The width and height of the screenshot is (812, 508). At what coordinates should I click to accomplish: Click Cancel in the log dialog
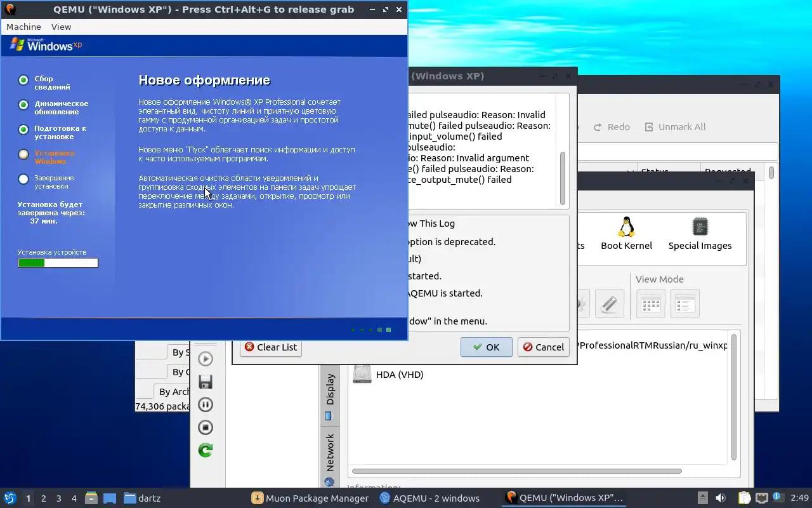(543, 347)
